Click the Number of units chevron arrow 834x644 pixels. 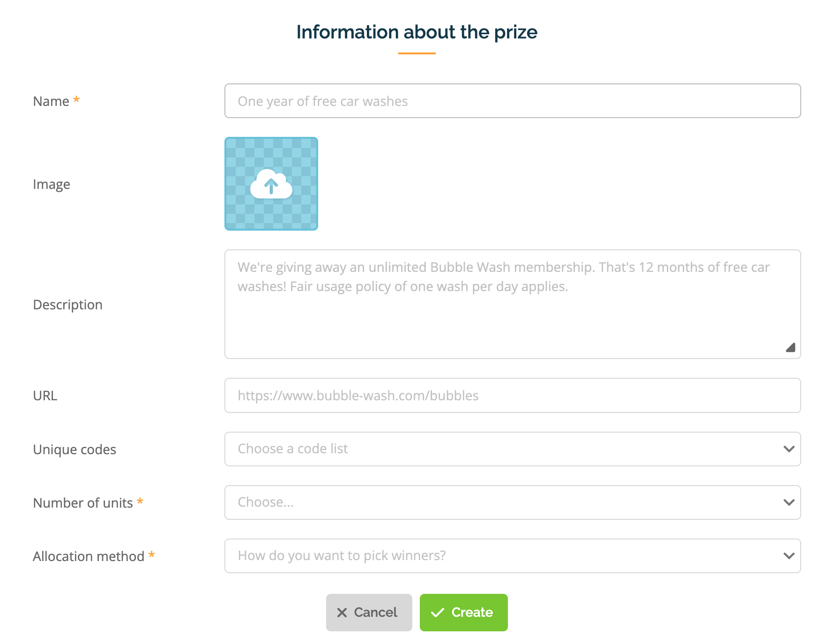(789, 502)
